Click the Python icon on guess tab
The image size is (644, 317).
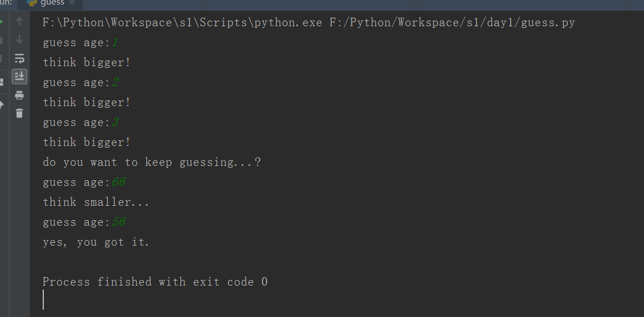tap(32, 3)
